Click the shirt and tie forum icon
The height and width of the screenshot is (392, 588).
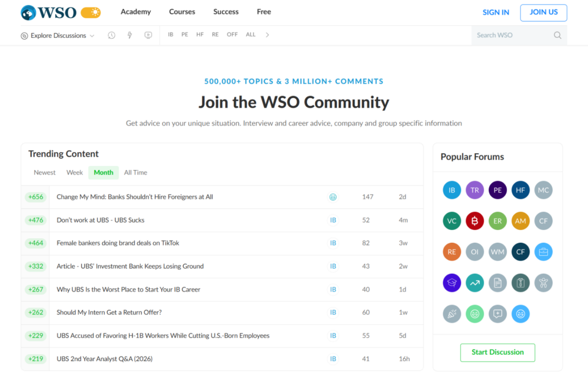(520, 283)
